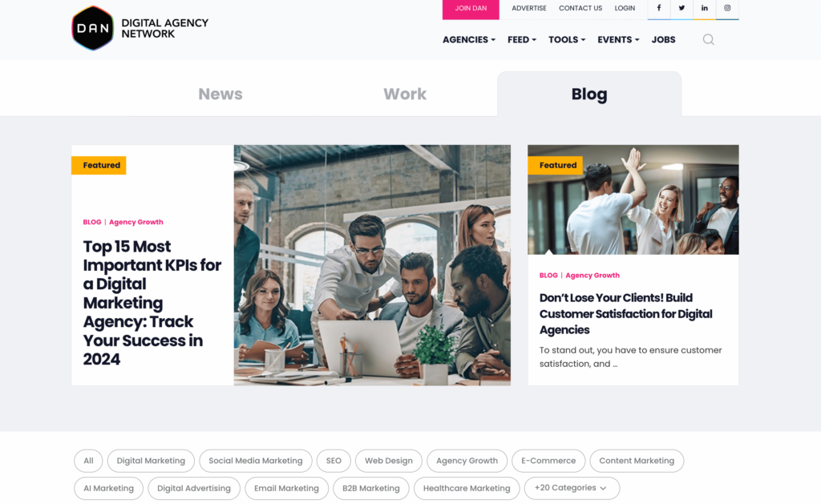
Task: Expand the Feed dropdown menu
Action: point(521,40)
